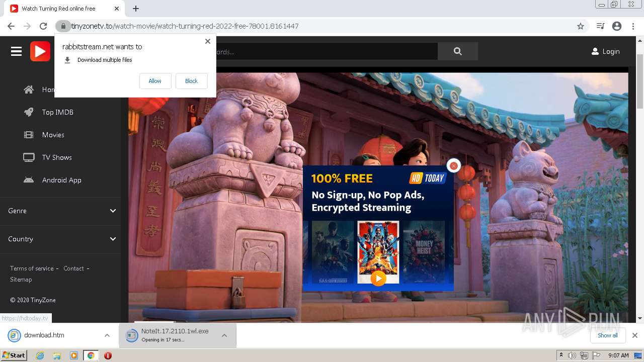Click the Suicide Squad poster in ad

pos(378,252)
